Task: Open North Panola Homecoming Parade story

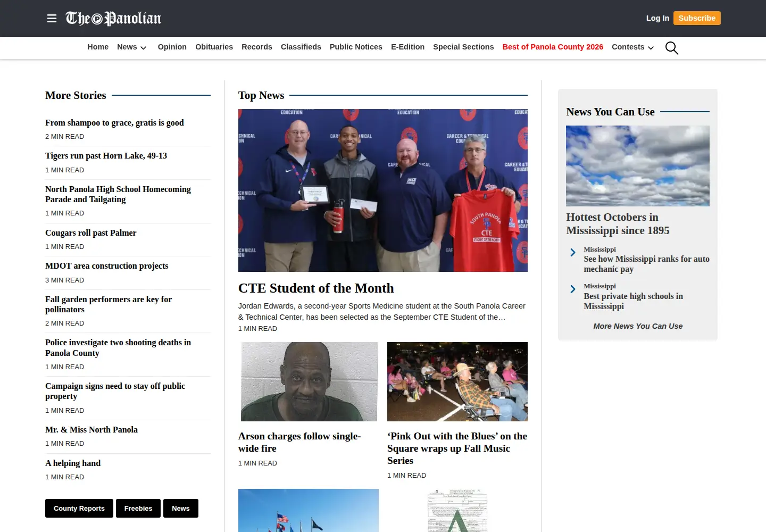Action: (x=118, y=194)
